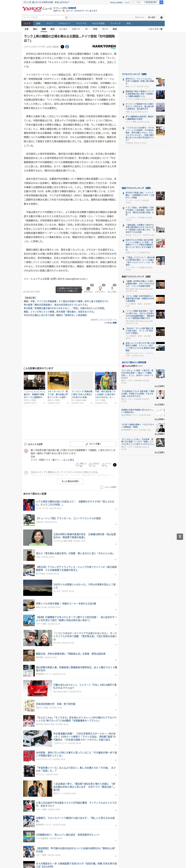Expand first comment with もっと見る link

69,460
